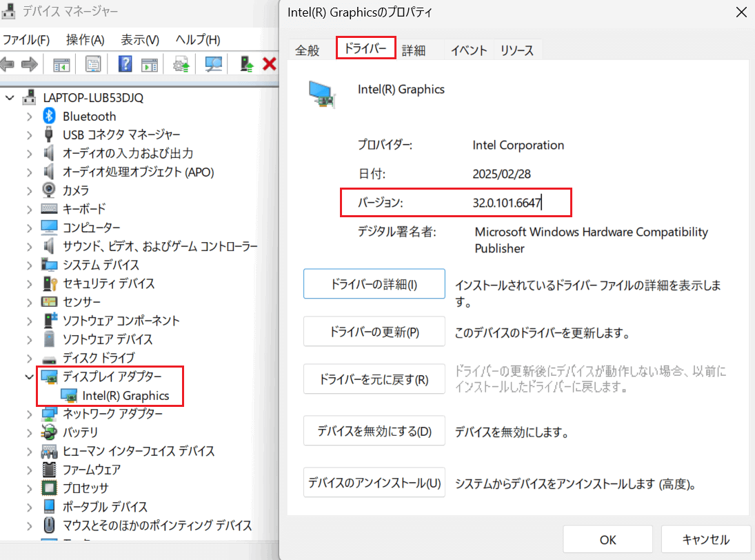Screen dimensions: 755x560
Task: Click the デバイスのアンインストール(U) button
Action: pyautogui.click(x=374, y=483)
